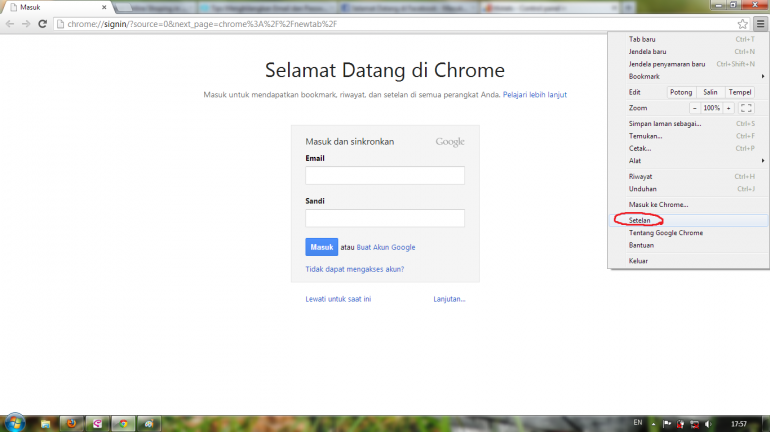
Task: Close the Masuk tab
Action: 104,7
